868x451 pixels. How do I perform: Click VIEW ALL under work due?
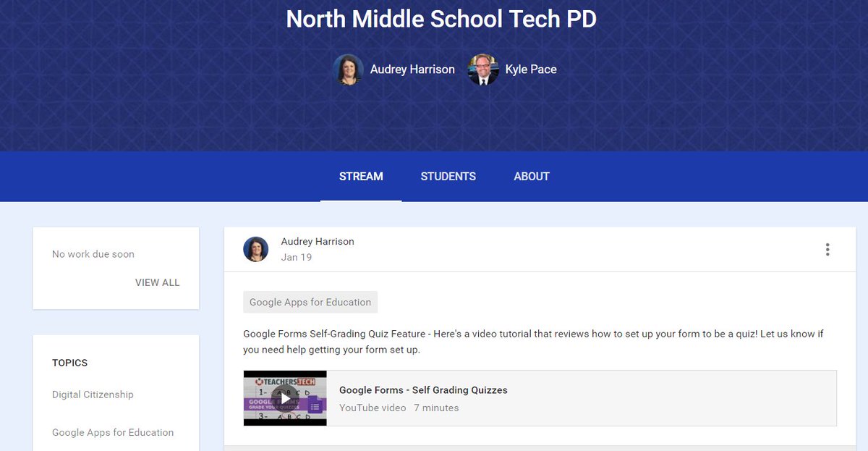tap(157, 282)
